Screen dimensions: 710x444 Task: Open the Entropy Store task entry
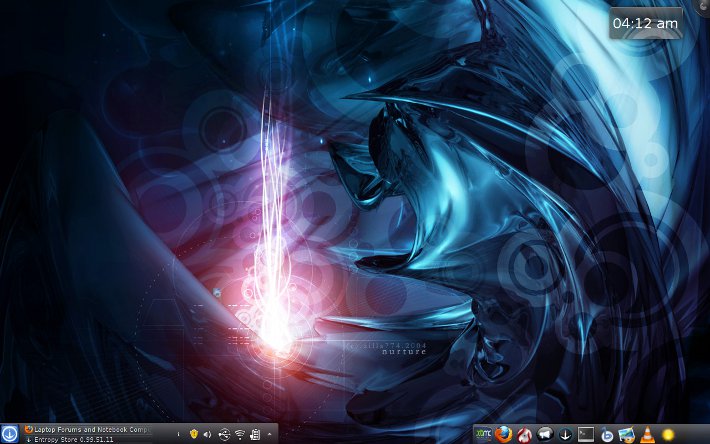(x=87, y=439)
